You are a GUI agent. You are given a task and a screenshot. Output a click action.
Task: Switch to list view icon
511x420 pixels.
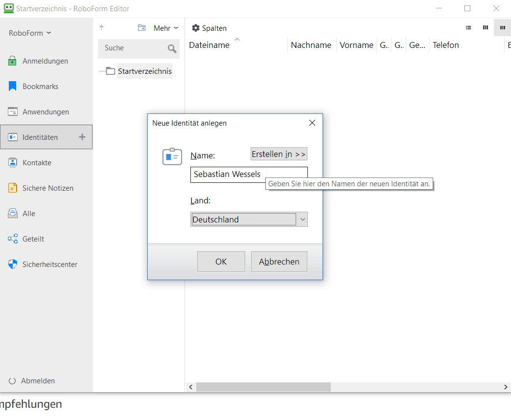(x=468, y=28)
